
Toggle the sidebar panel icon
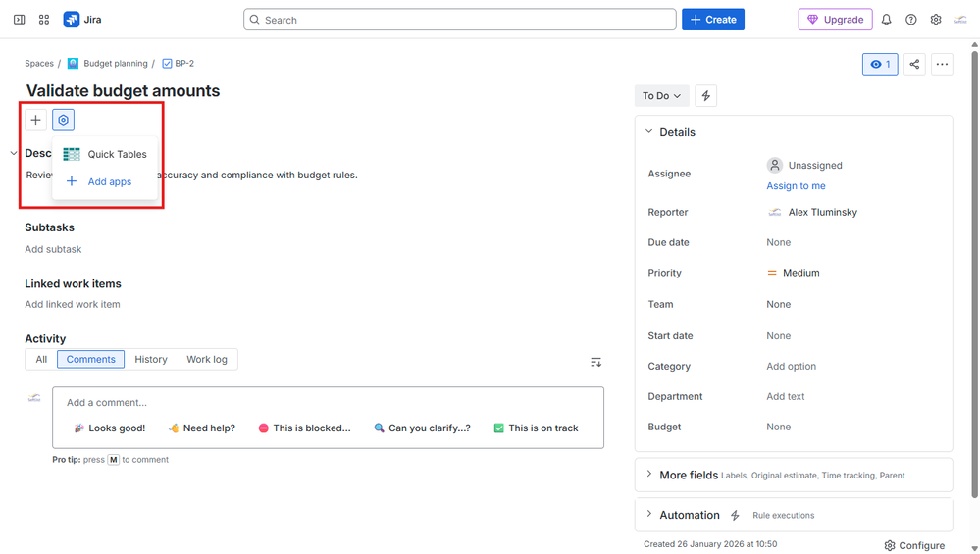tap(20, 20)
